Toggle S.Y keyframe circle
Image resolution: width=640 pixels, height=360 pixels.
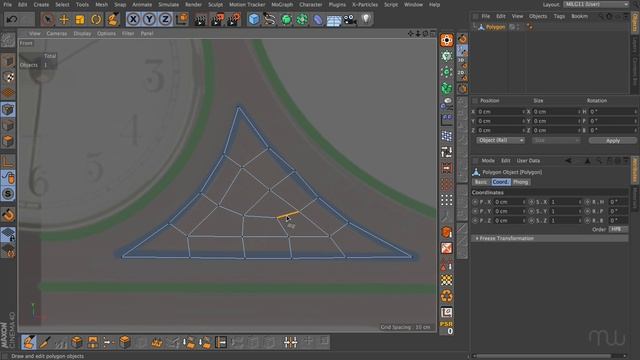point(531,211)
